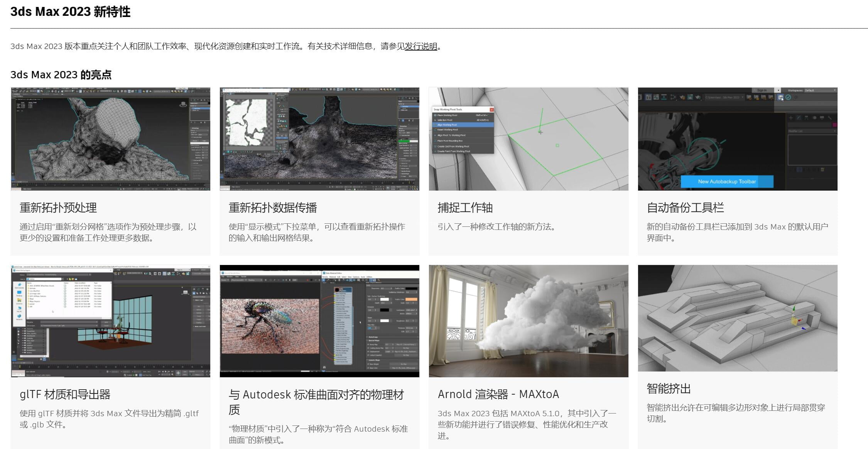Click the 重新拓扑数据传播 thumbnail image
The image size is (868, 449).
[319, 139]
